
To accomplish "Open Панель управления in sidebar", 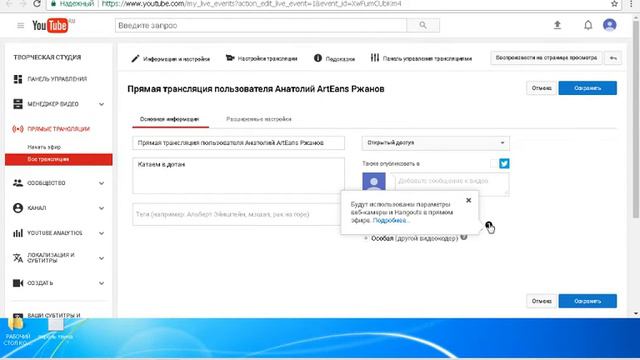I will tap(57, 79).
